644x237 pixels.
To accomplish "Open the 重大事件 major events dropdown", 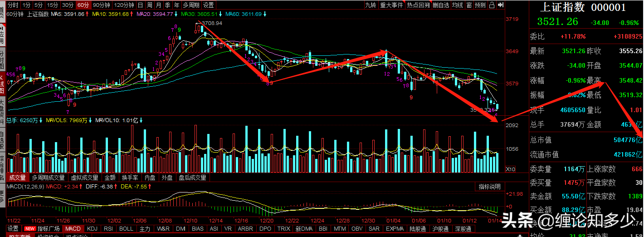I will click(391, 5).
